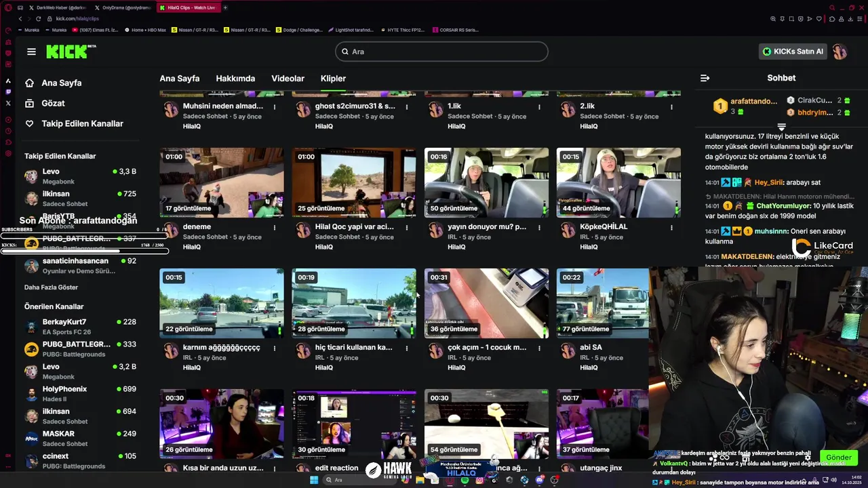Open the Takip Edilen Kanallar sidebar link

point(82,123)
